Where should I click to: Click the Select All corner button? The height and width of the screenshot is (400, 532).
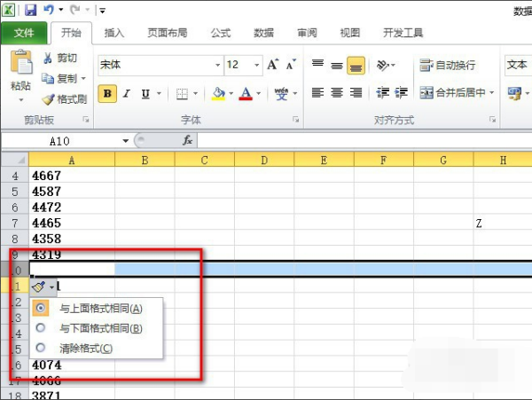(14, 160)
